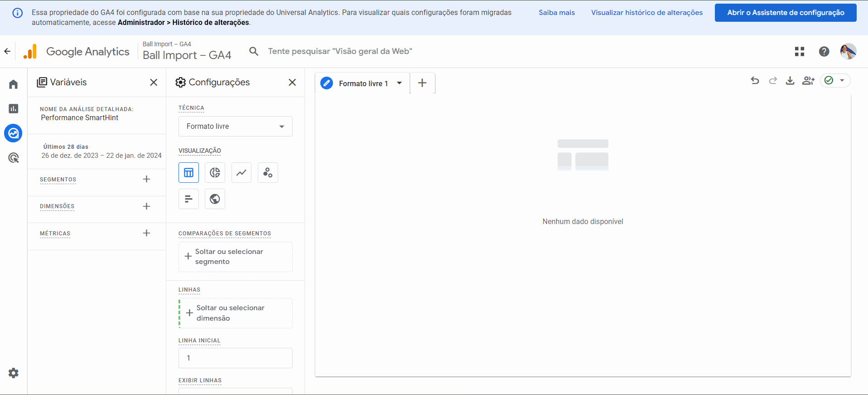Go back using the left arrow
The height and width of the screenshot is (395, 868).
coord(7,51)
